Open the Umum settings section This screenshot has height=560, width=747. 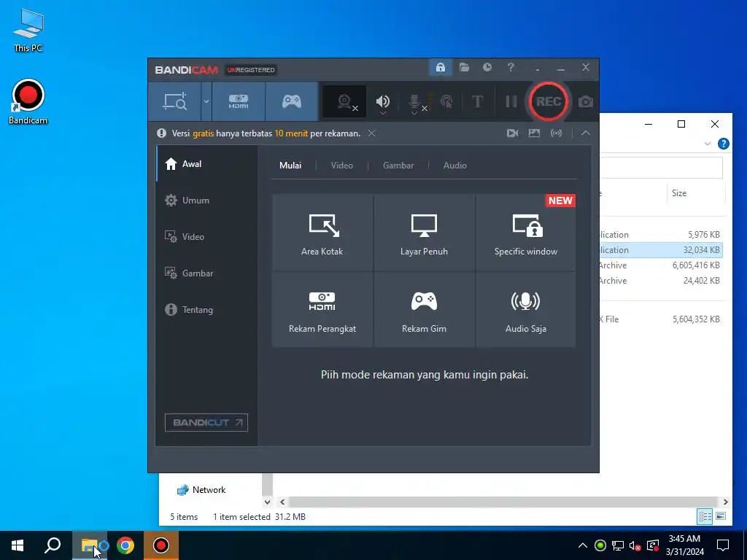point(206,201)
